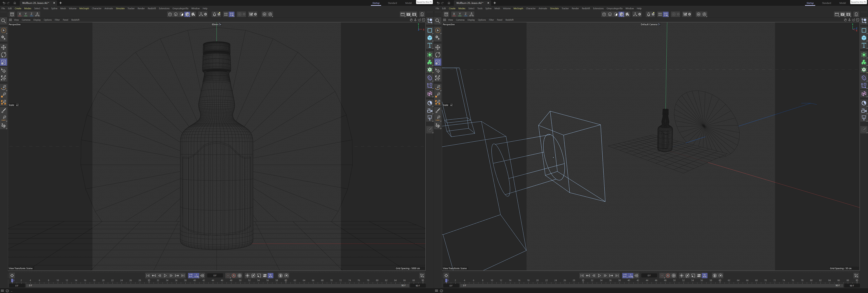This screenshot has height=293, width=868.
Task: Switch to Standard layout tab in right window
Action: 826,3
